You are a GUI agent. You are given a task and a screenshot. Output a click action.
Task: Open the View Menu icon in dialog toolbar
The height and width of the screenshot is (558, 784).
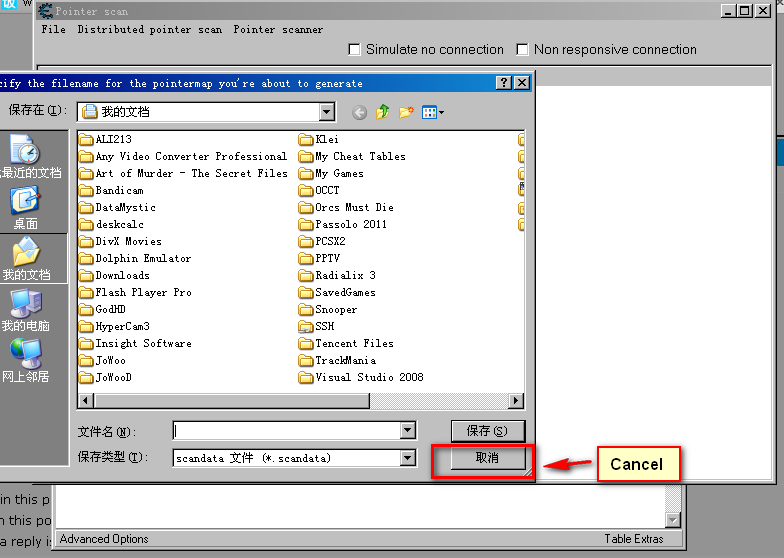[x=433, y=112]
